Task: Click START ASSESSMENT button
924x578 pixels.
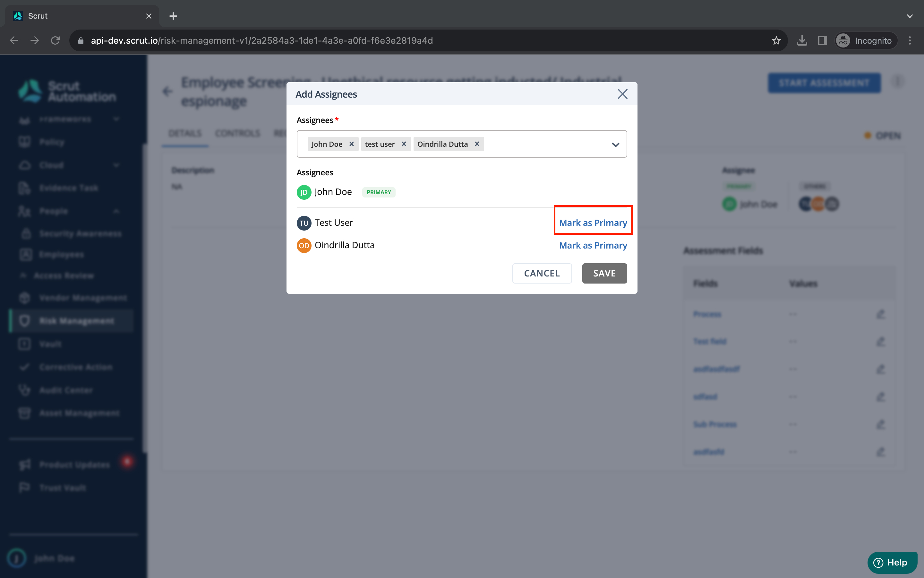Action: (x=824, y=83)
